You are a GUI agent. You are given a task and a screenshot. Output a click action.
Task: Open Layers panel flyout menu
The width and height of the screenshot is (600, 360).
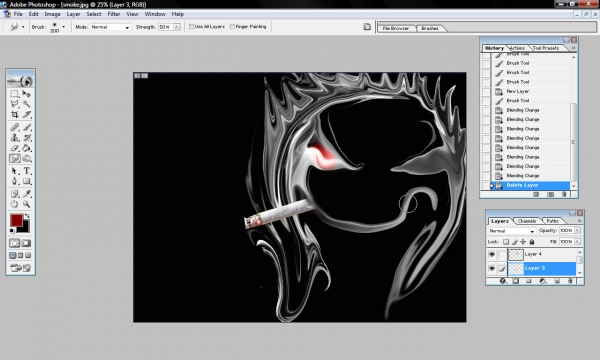click(x=579, y=221)
